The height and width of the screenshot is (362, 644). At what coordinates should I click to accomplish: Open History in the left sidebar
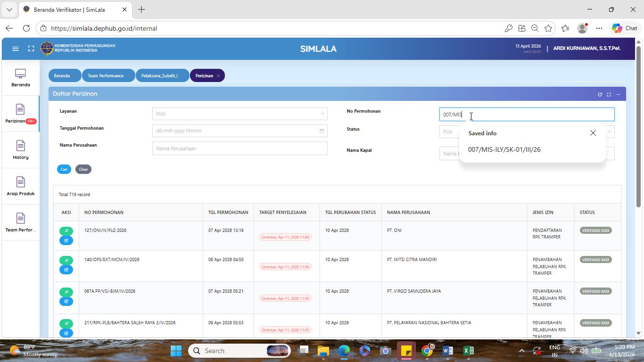[x=20, y=150]
